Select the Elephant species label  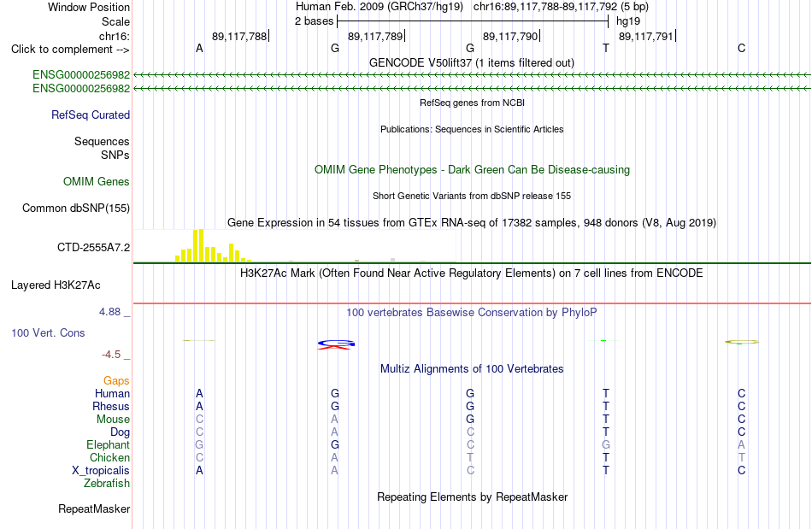pyautogui.click(x=108, y=444)
